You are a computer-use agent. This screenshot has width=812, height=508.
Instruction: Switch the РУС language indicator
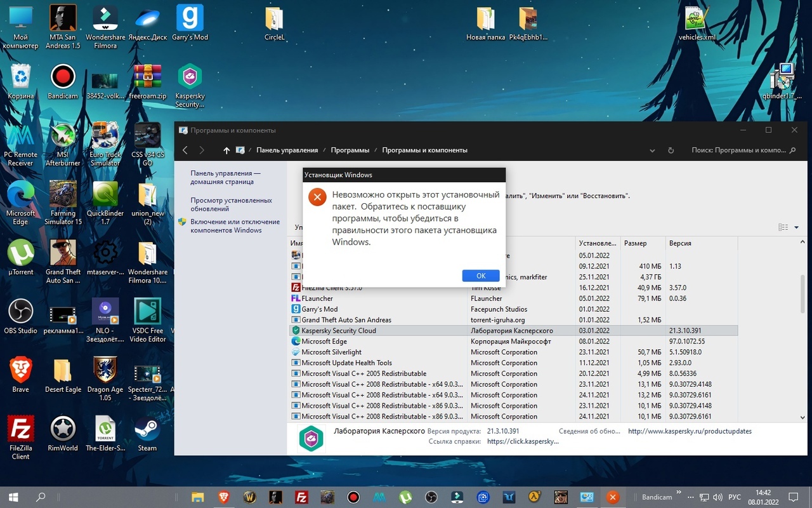[734, 497]
